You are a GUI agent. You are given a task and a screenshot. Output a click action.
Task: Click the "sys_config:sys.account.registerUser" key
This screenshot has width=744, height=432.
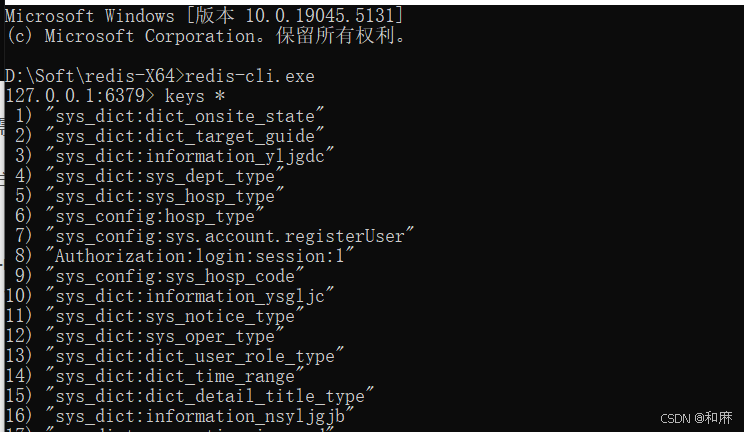pos(230,236)
